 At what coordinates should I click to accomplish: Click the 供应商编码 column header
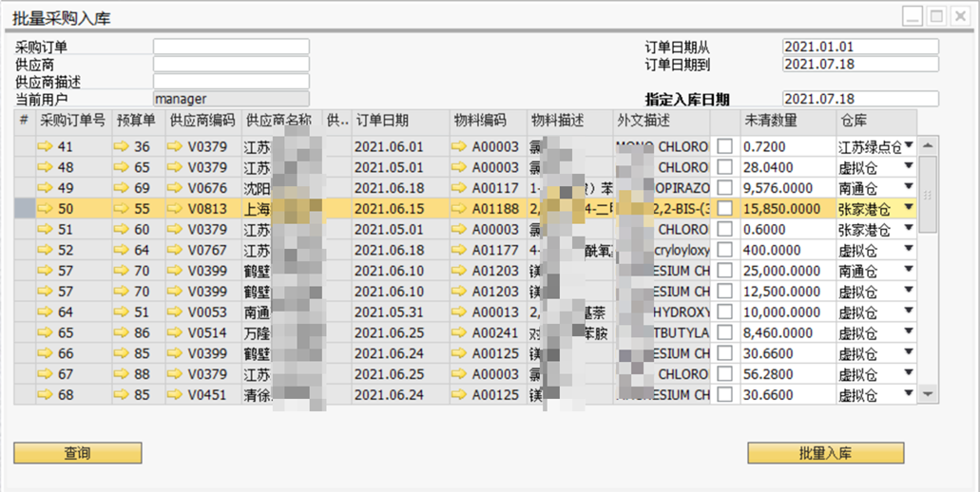tap(203, 122)
